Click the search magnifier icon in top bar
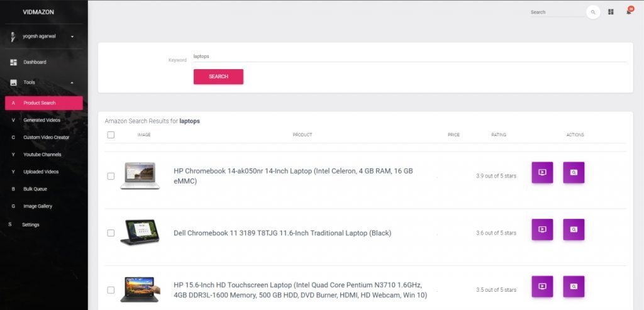Viewport: 644px width, 310px height. coord(592,12)
